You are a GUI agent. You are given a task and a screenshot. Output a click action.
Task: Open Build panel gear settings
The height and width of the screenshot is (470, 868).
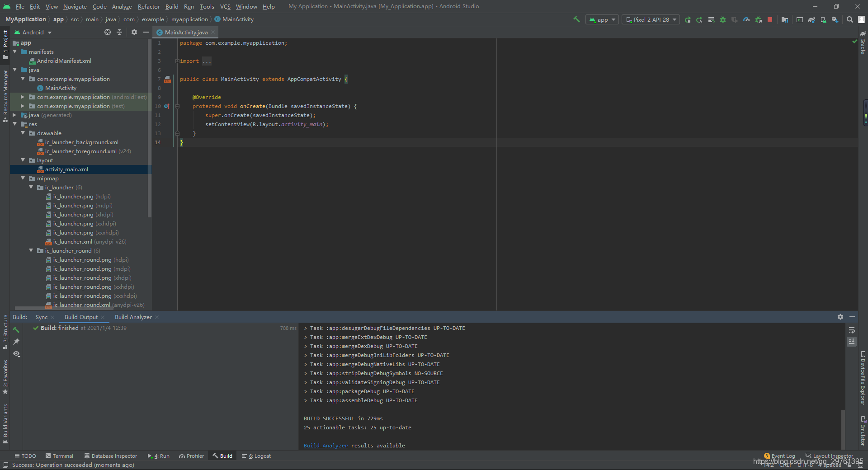click(x=840, y=317)
